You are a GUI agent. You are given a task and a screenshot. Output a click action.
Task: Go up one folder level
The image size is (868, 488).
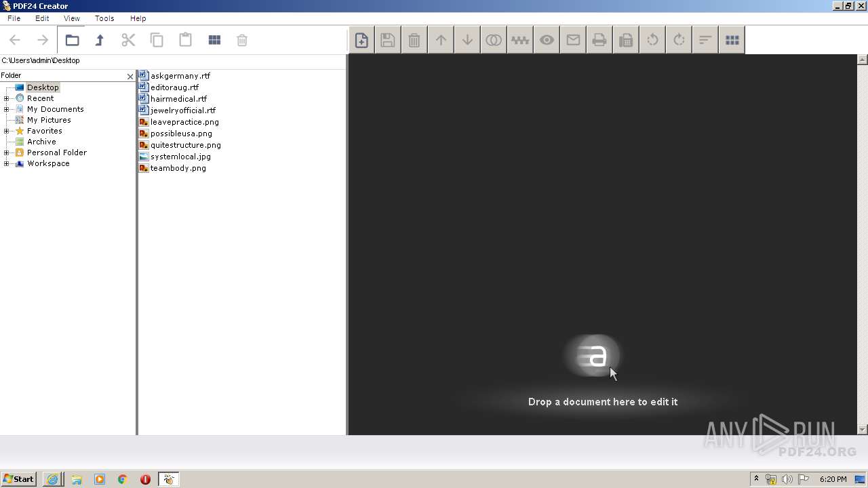click(x=100, y=40)
